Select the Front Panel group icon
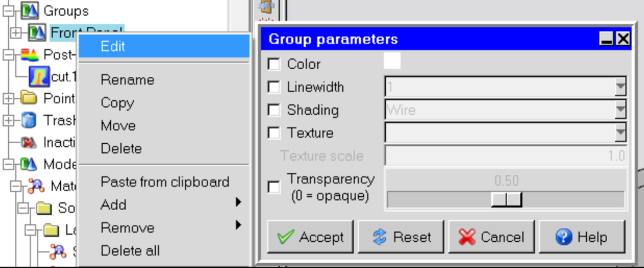The image size is (644, 268). click(x=38, y=32)
